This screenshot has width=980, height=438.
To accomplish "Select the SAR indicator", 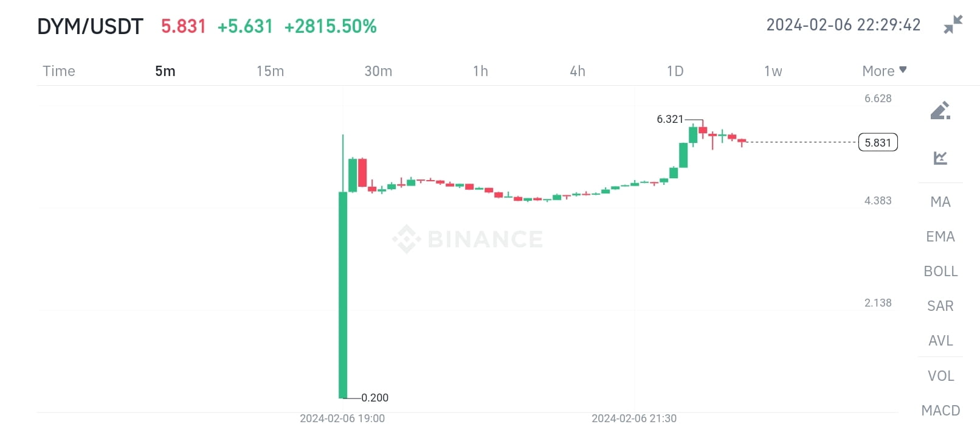I will click(x=939, y=306).
